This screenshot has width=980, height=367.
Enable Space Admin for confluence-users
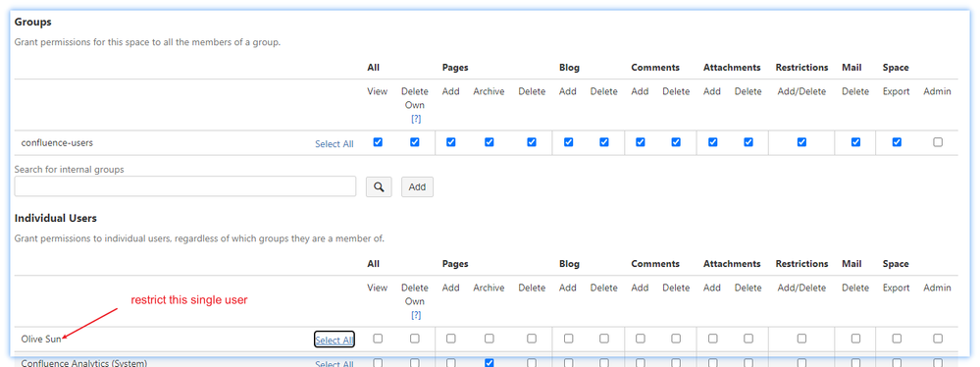point(938,142)
